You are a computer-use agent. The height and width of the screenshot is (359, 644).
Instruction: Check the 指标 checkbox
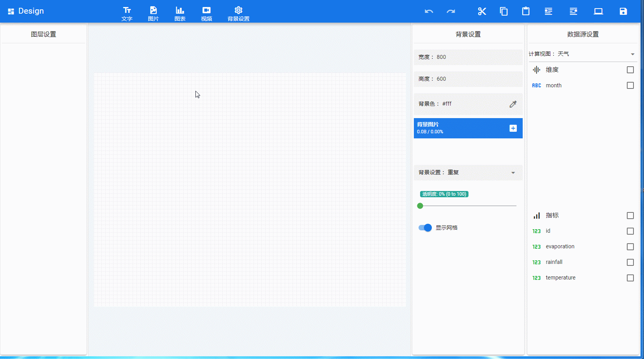point(630,216)
